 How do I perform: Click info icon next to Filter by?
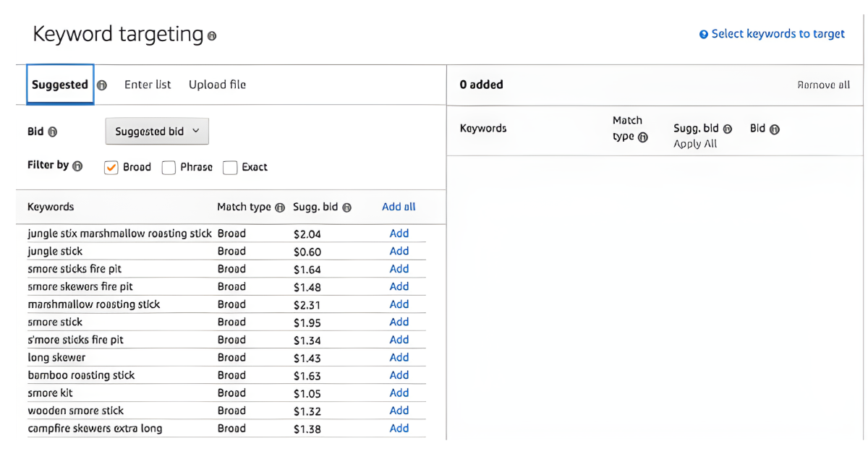click(77, 166)
